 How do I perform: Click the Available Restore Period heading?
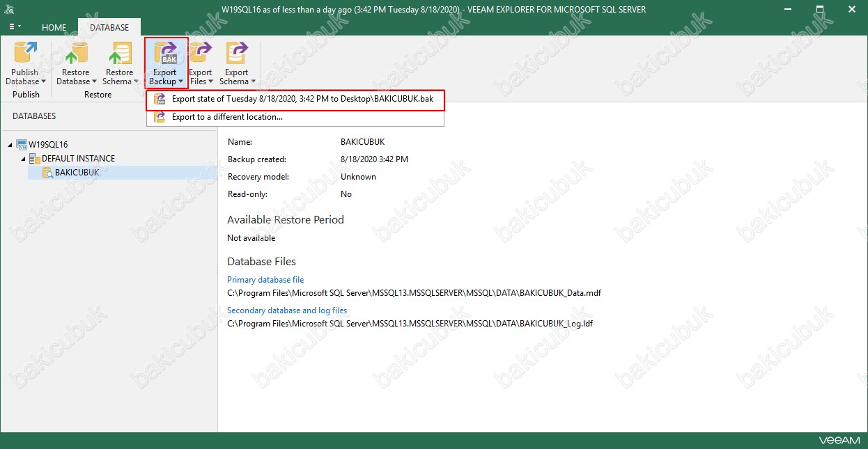(286, 220)
